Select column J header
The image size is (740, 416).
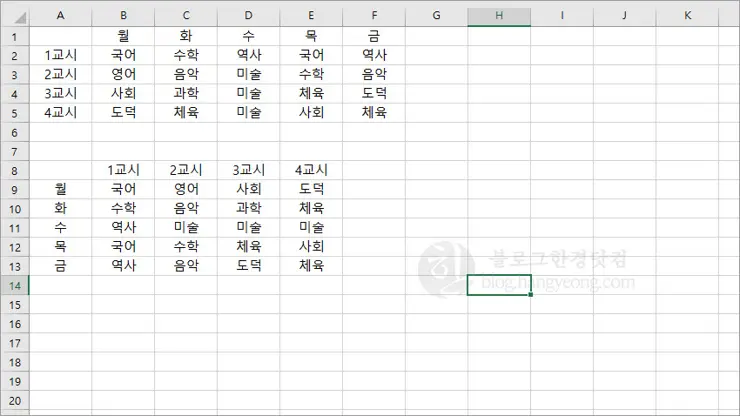624,16
